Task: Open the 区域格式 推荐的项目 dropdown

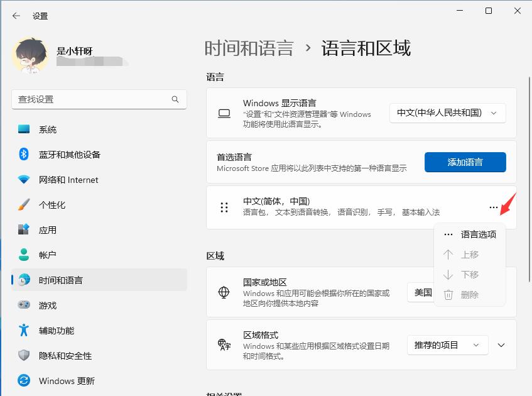Action: coord(447,345)
